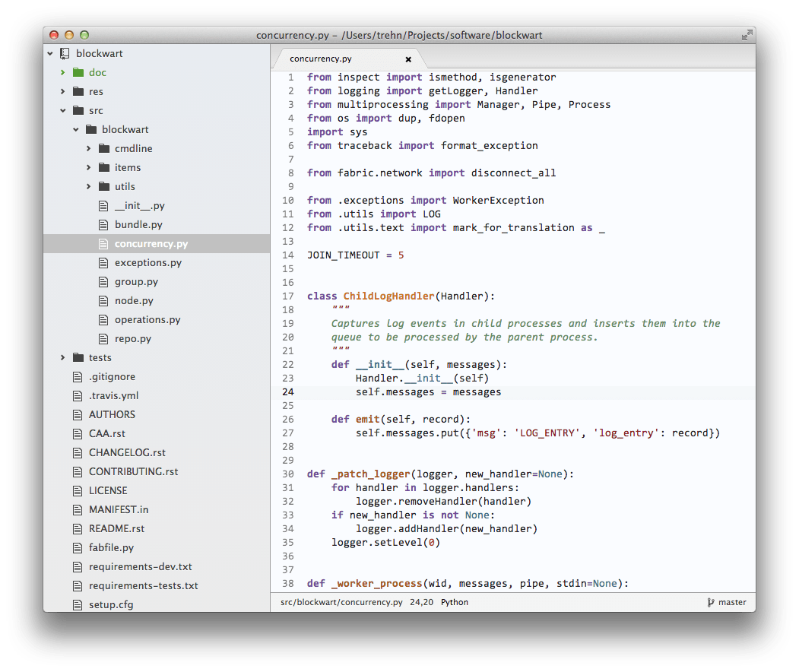Click the blockwart project book icon

(65, 53)
